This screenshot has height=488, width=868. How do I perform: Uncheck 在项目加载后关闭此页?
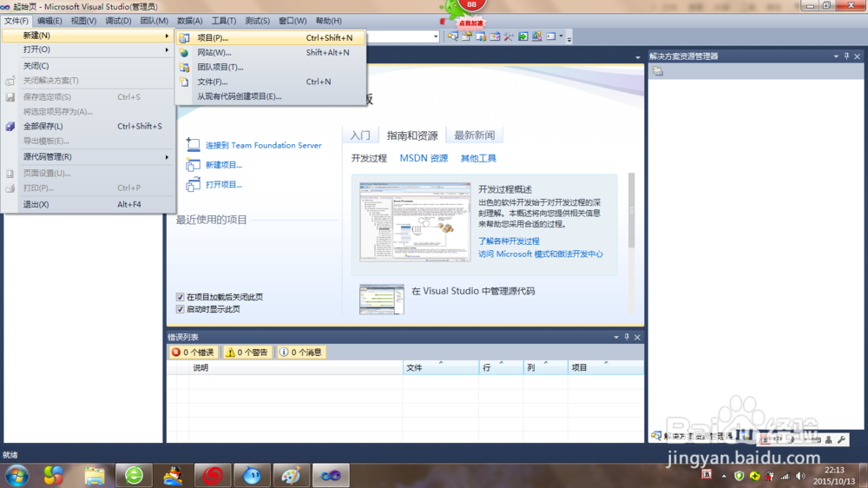coord(180,297)
